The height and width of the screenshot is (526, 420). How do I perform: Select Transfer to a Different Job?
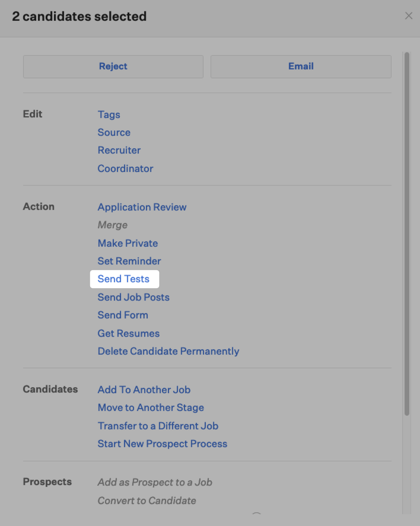(x=158, y=426)
